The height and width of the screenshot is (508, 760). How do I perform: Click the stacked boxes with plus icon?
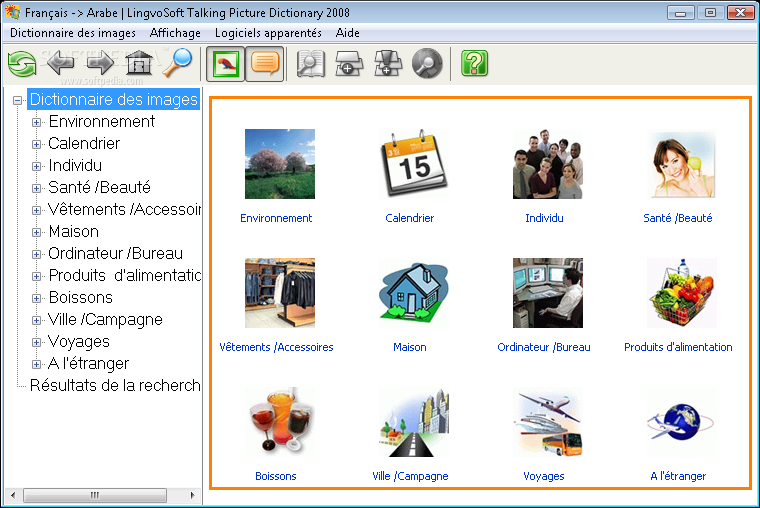[x=388, y=64]
